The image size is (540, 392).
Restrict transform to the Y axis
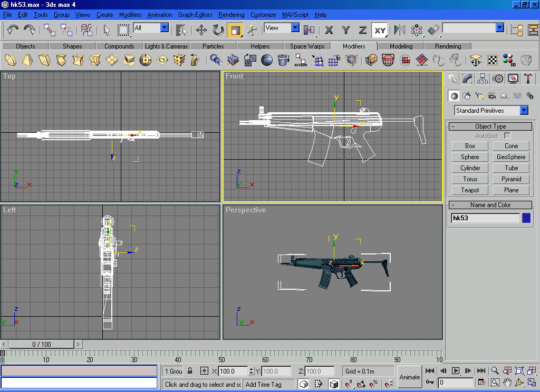click(345, 30)
